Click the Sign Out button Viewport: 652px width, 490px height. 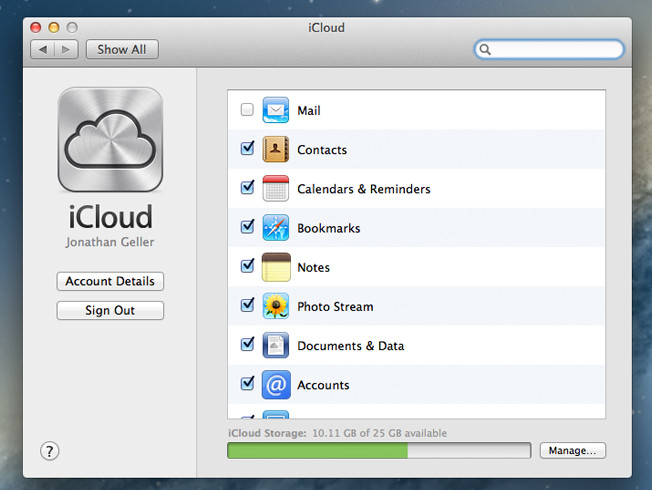pos(110,310)
